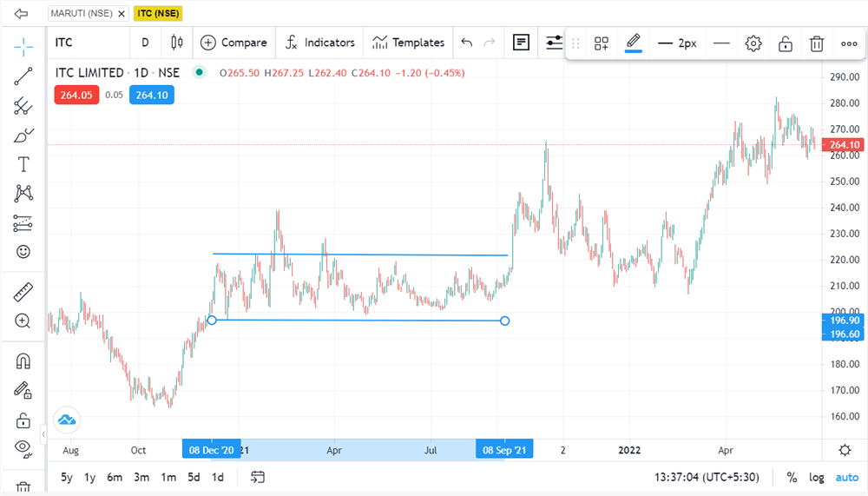This screenshot has height=496, width=868.
Task: Open the pitchfork and Gann tools
Action: click(23, 105)
